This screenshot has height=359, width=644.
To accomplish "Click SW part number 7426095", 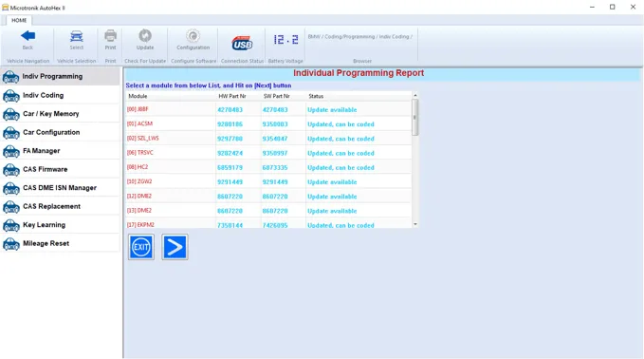I will point(275,225).
